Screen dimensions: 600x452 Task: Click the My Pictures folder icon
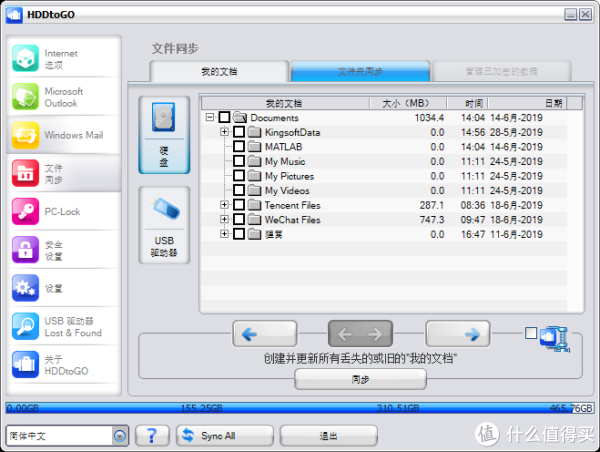click(254, 176)
